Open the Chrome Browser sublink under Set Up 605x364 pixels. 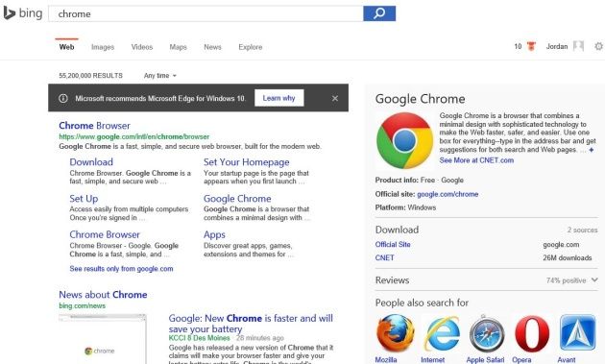coord(105,234)
